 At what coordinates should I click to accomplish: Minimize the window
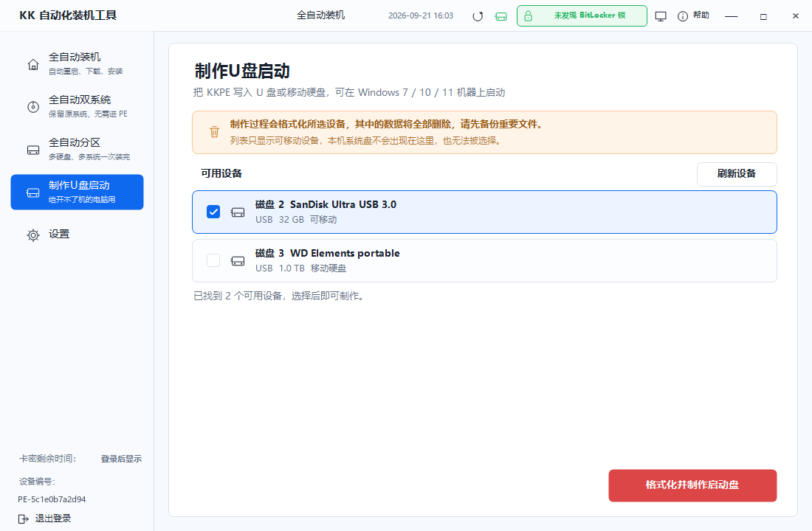tap(732, 16)
